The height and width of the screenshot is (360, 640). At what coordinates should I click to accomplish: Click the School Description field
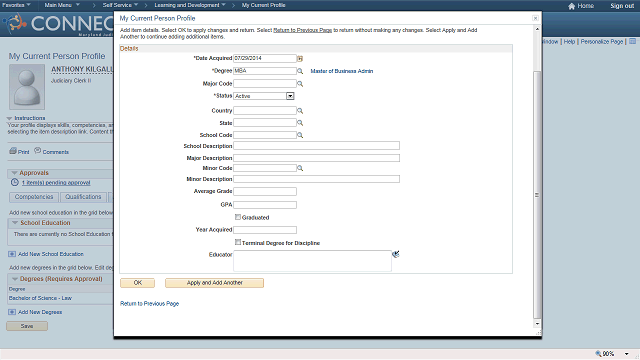pos(316,146)
